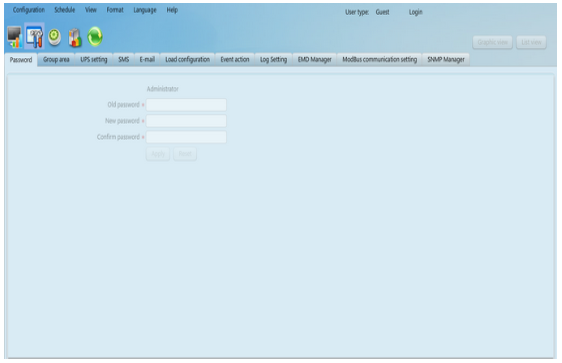
Task: Go to the Event action tab
Action: (x=235, y=59)
